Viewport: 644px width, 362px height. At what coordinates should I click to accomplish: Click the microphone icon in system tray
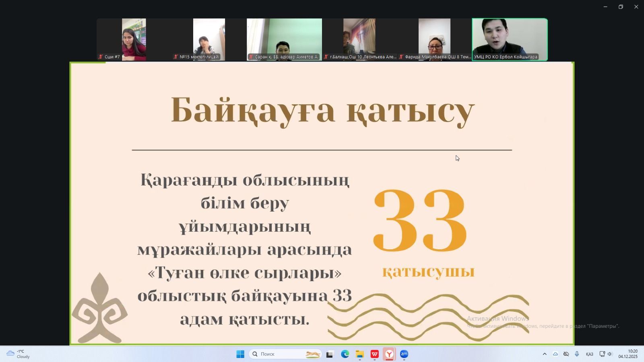coord(577,354)
